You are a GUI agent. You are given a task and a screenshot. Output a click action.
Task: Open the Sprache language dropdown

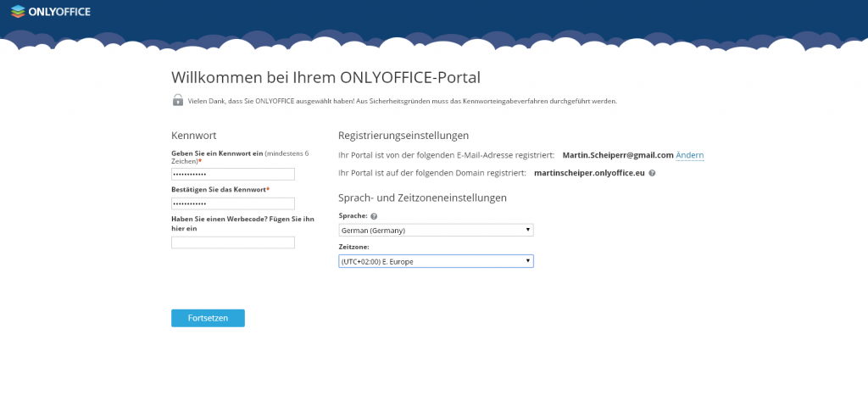coord(436,230)
